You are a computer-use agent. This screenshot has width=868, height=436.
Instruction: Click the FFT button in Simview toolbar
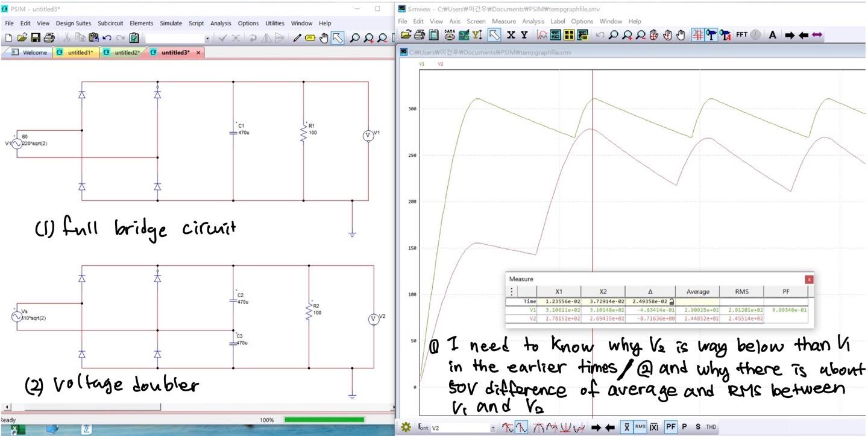(x=741, y=35)
